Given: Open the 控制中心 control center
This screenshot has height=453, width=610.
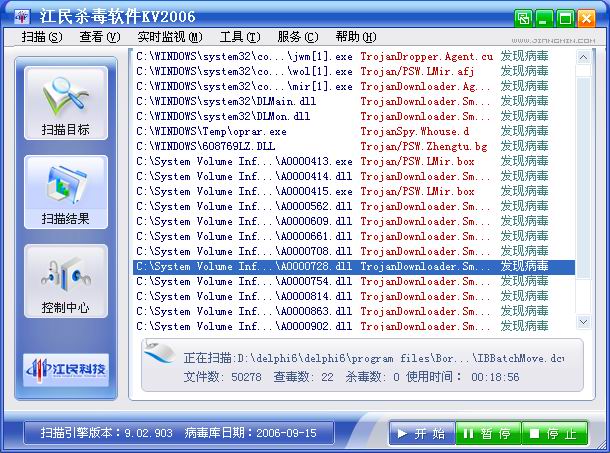Looking at the screenshot, I should tap(66, 281).
